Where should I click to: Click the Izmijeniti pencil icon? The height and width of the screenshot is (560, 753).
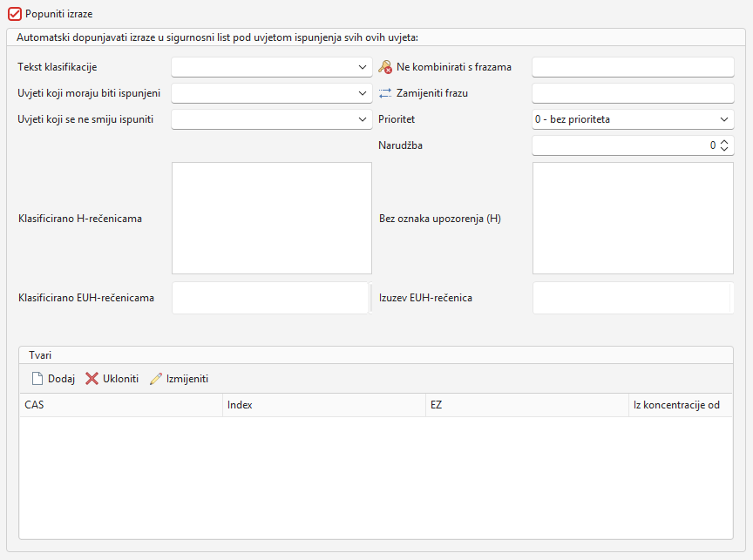[x=156, y=379]
